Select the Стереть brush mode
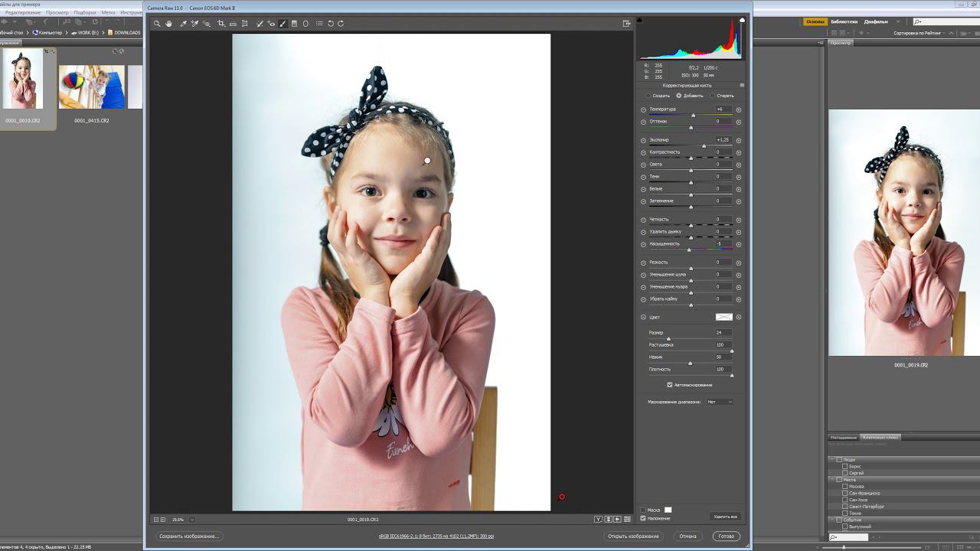Screen dimensions: 980x551 click(714, 96)
